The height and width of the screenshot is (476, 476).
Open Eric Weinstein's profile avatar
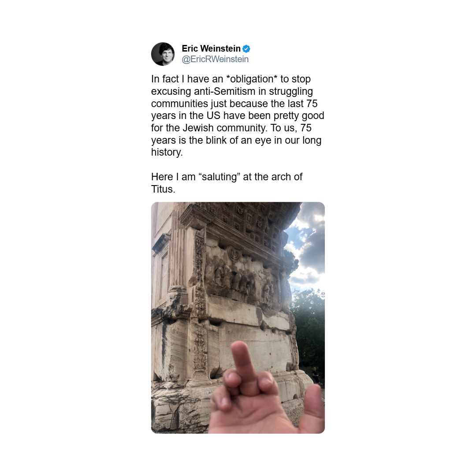(163, 54)
